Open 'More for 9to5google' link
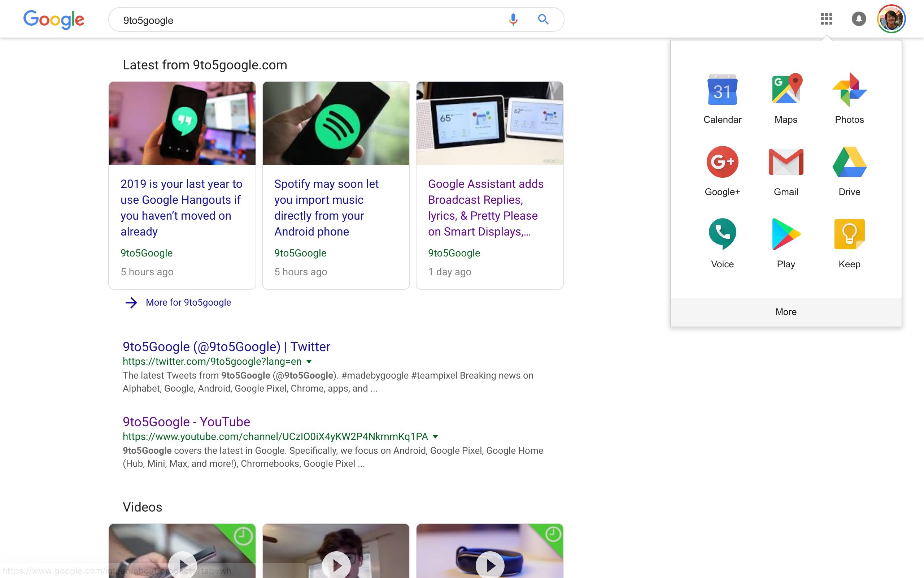Screen dimensions: 924x578 tap(188, 302)
